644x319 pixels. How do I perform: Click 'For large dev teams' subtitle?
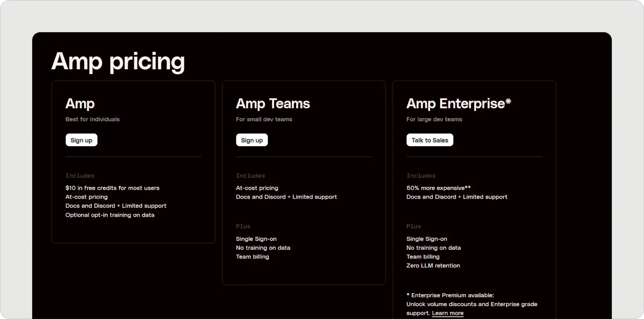click(434, 119)
